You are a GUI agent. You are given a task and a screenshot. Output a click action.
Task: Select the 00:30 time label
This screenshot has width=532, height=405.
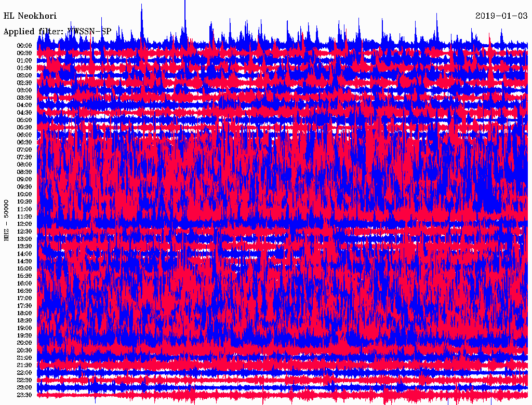tap(24, 53)
